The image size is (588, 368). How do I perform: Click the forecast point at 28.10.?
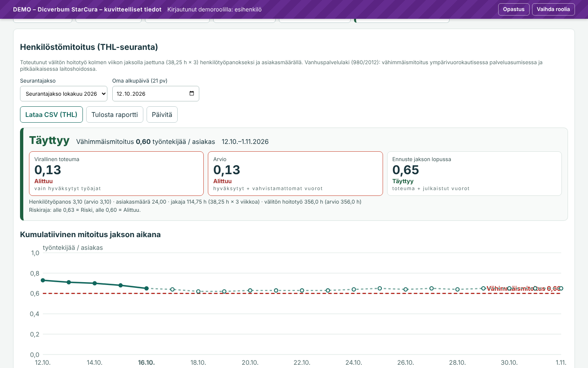click(x=457, y=289)
